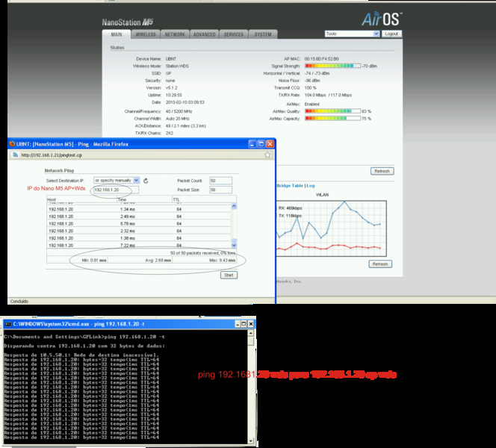Screen dimensions: 496x448
Task: Click the Firefox icon in ping window title
Action: [13, 144]
